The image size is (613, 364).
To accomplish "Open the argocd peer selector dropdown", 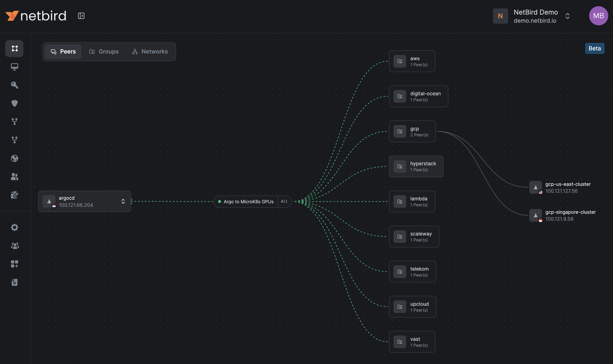I will point(123,201).
